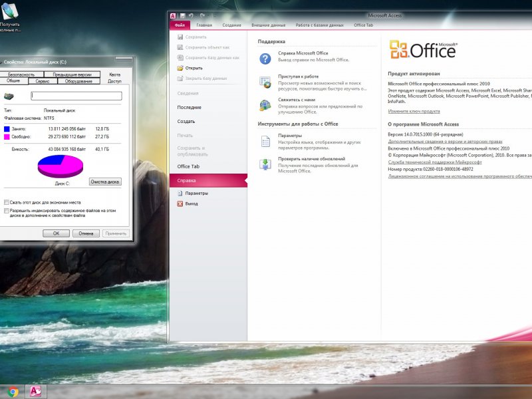Click the Закрыть базу данных icon
Image resolution: width=532 pixels, height=399 pixels.
click(x=180, y=78)
